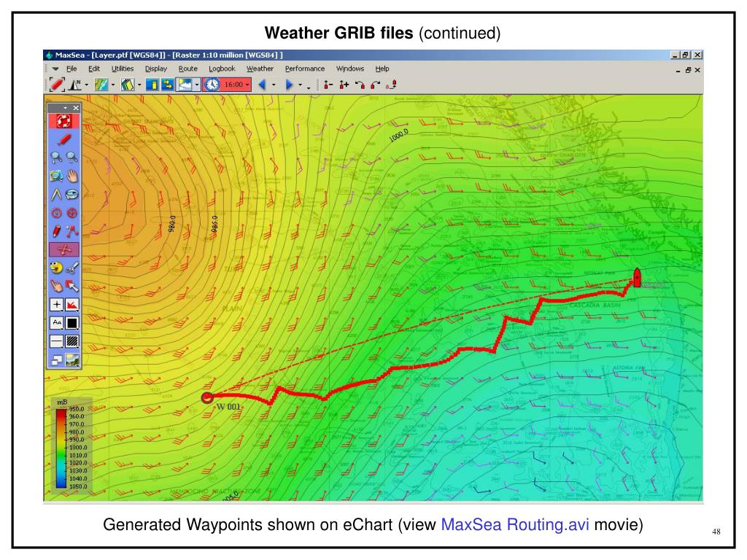Select the create route waypoints tool
The image size is (747, 560).
pos(72,231)
